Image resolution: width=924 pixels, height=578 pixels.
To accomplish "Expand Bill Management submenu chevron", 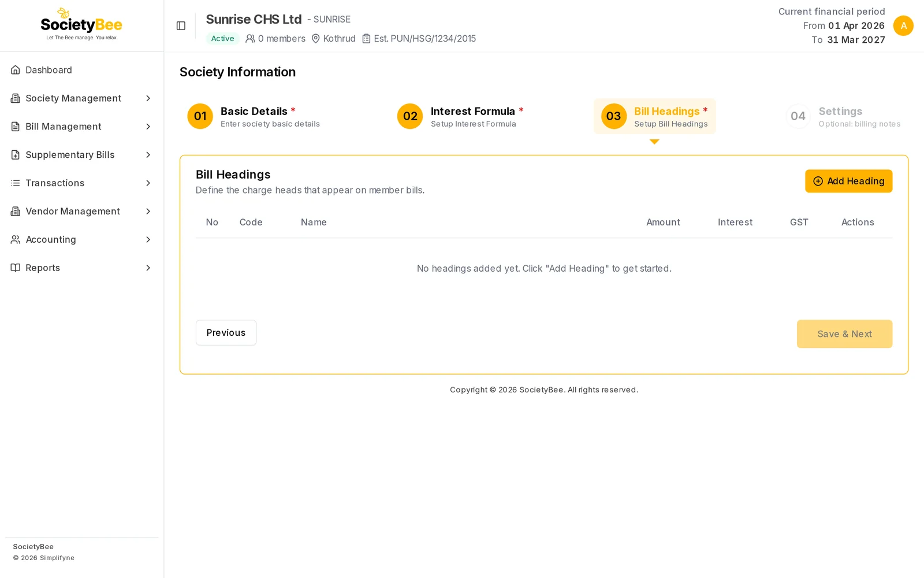I will click(148, 127).
